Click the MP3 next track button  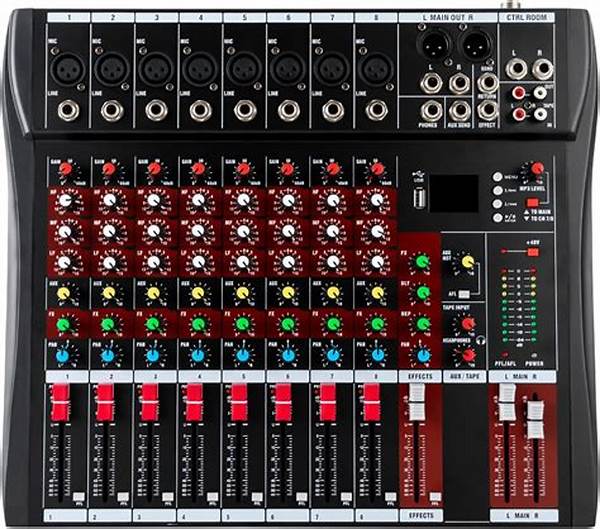498,203
